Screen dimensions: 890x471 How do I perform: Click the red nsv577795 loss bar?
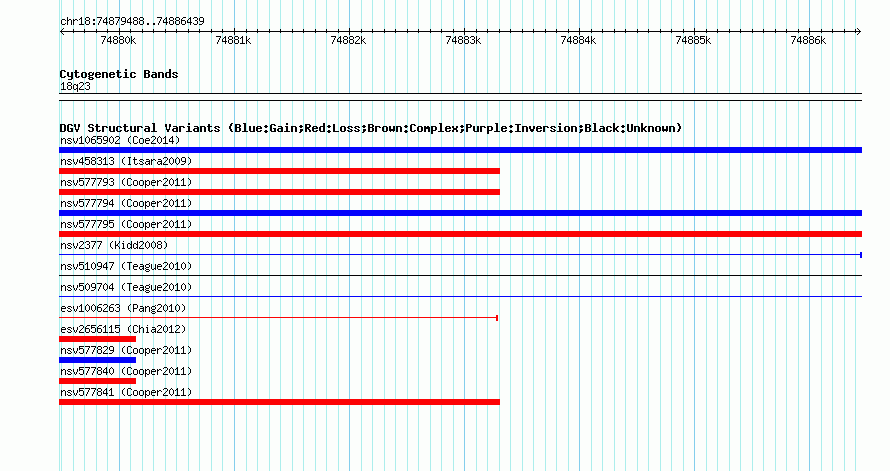point(460,234)
